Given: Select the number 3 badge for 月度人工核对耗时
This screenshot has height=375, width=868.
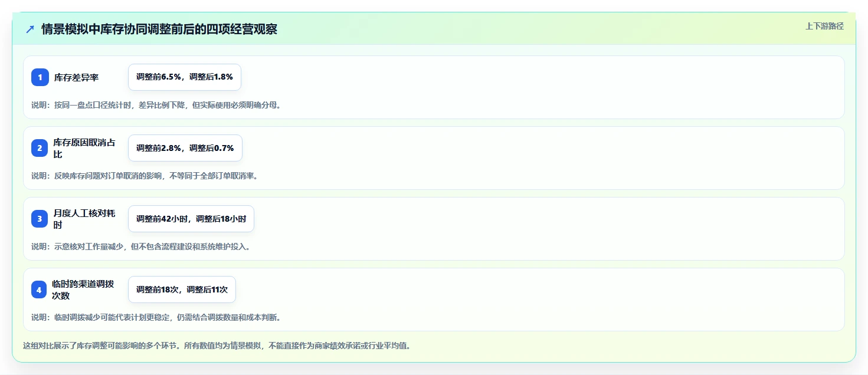Looking at the screenshot, I should coord(40,219).
